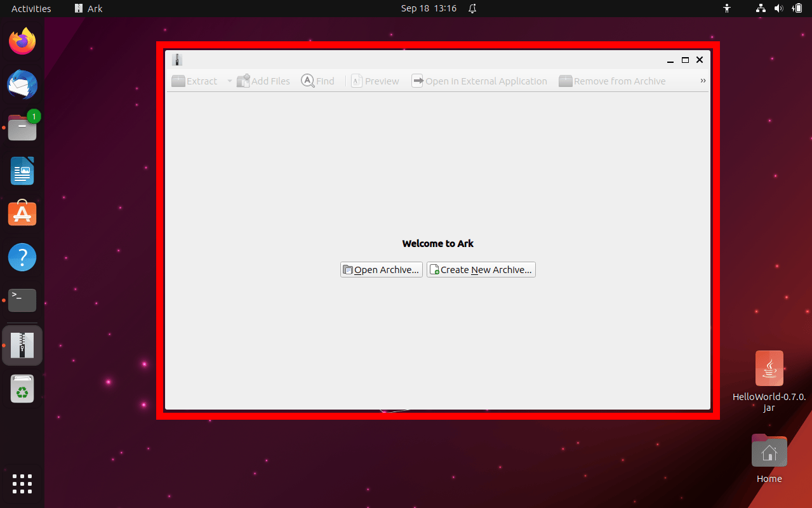Click the Open Archive... button
This screenshot has width=812, height=508.
(382, 270)
